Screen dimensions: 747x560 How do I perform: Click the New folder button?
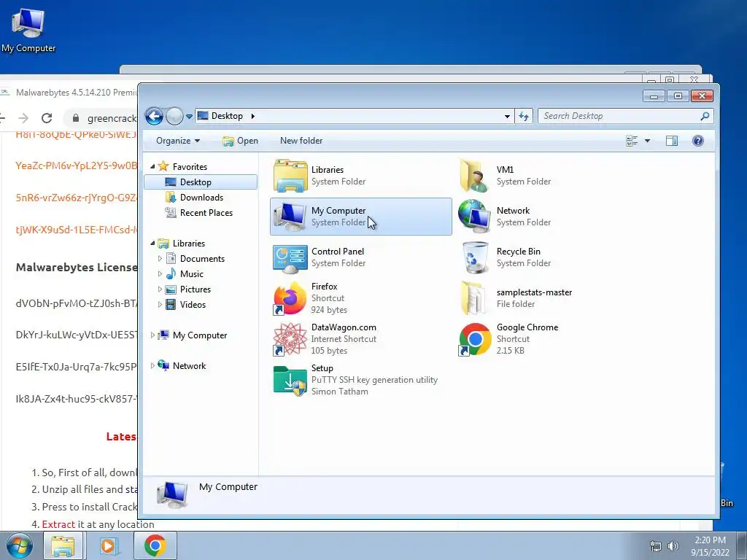[301, 141]
